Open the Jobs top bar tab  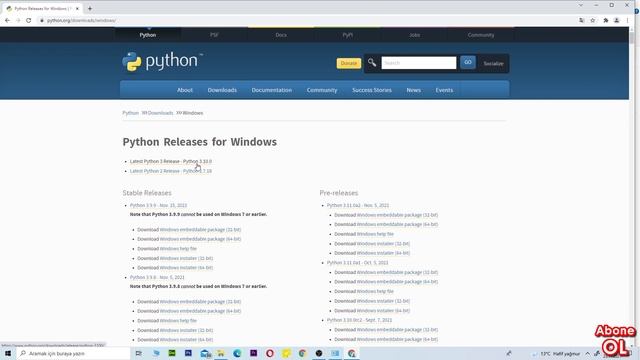pyautogui.click(x=414, y=35)
